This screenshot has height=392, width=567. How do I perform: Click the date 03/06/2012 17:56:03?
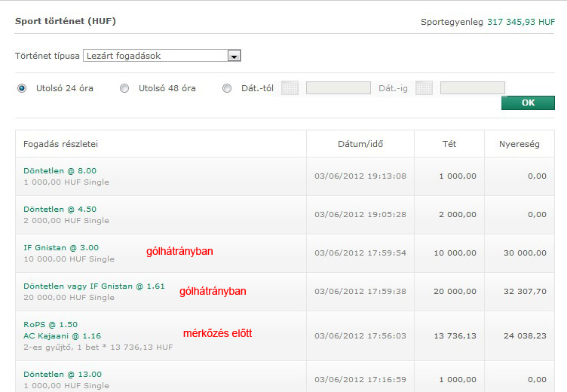[x=360, y=335]
